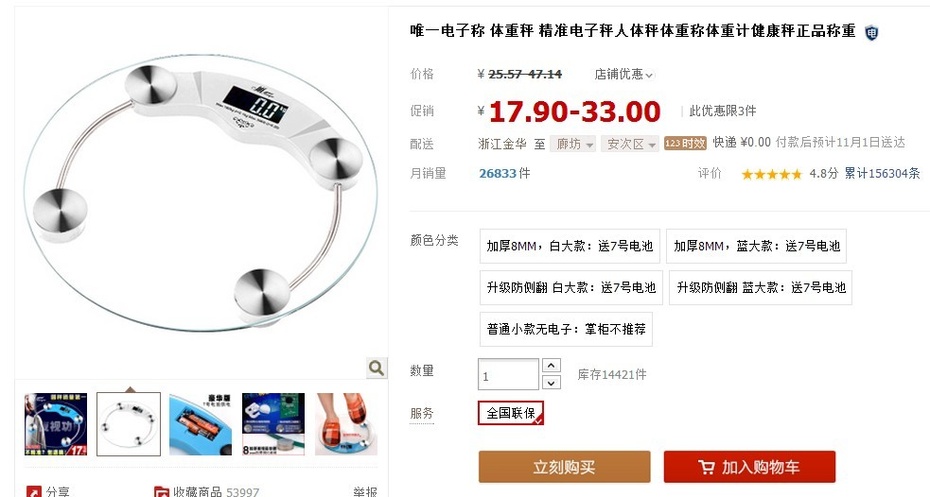The height and width of the screenshot is (497, 930).
Task: Increase quantity with the up arrow
Action: [551, 365]
